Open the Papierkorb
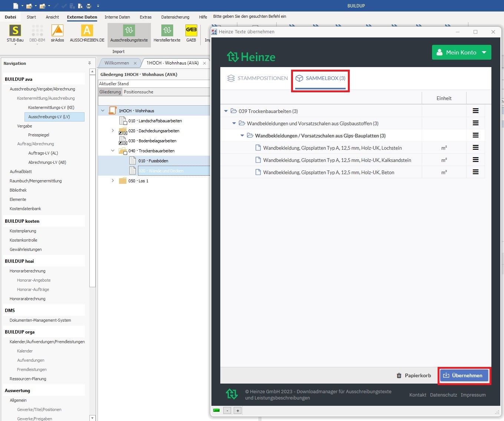Screen dimensions: 504x421 coord(414,375)
